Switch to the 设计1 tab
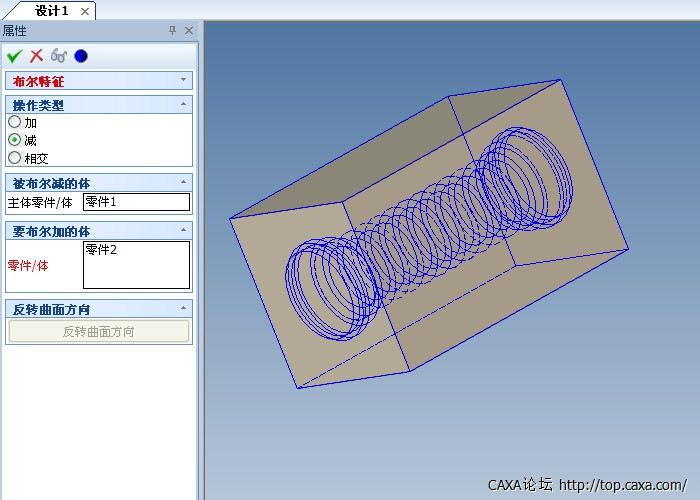700x500 pixels. pyautogui.click(x=51, y=11)
